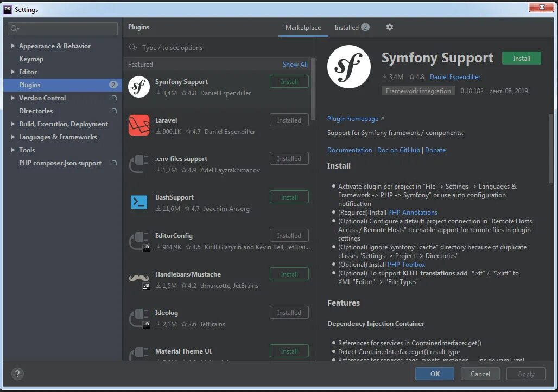Focus the settings search field
Viewport: 558px width, 392px height.
coord(62,29)
